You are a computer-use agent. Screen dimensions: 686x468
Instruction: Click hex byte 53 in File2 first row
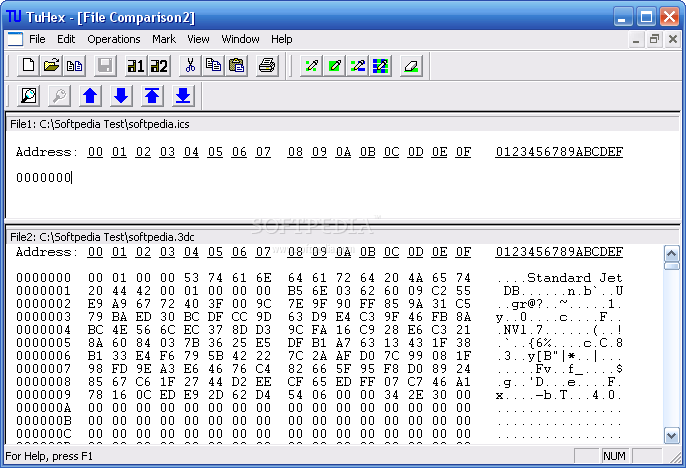(191, 278)
